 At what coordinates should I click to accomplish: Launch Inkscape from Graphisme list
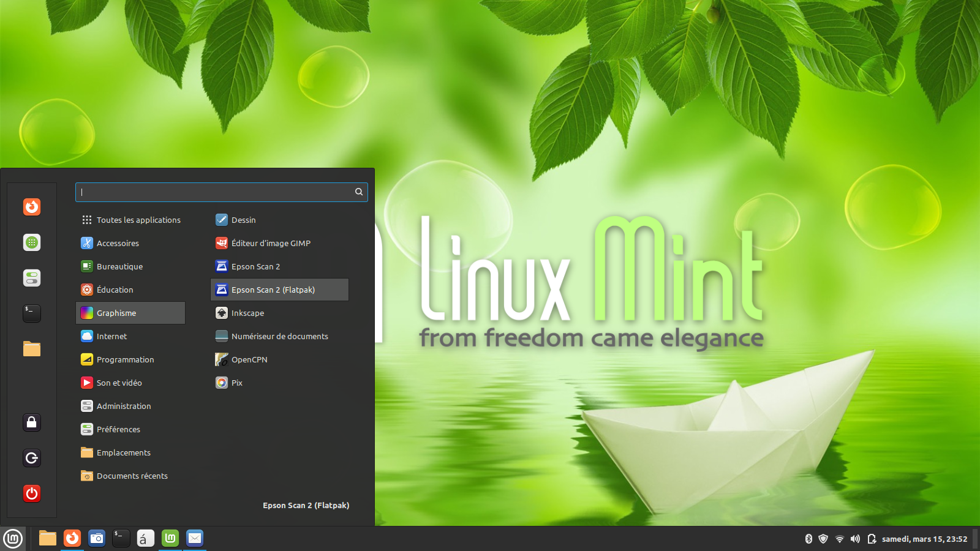pos(247,313)
